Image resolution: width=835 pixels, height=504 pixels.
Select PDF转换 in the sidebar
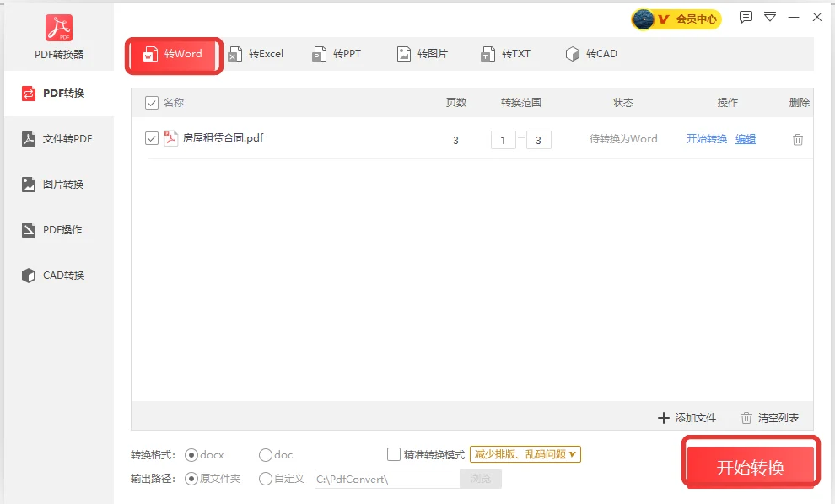[59, 94]
